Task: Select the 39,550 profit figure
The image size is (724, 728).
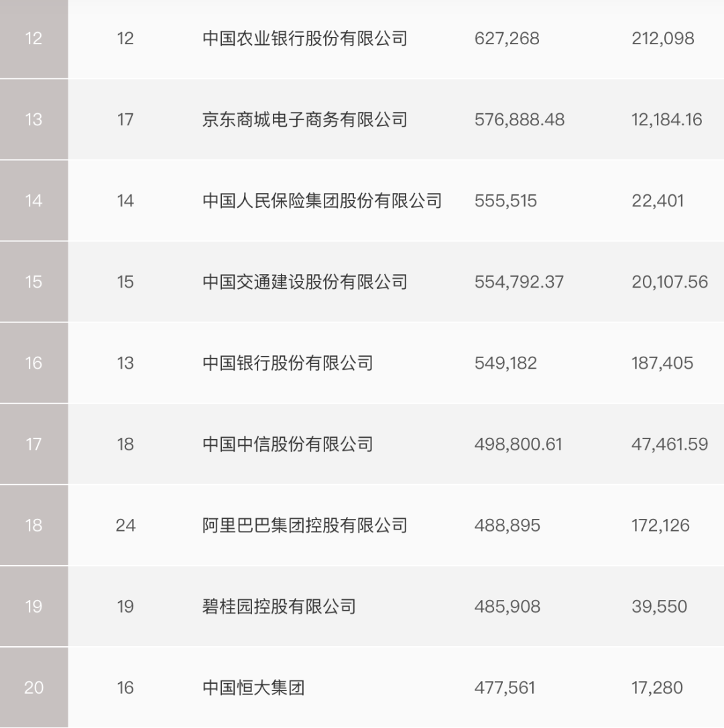Action: [x=659, y=607]
